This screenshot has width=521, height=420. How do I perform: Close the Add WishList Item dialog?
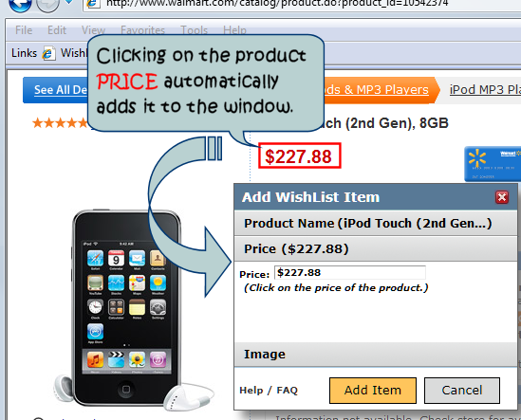[x=502, y=197]
